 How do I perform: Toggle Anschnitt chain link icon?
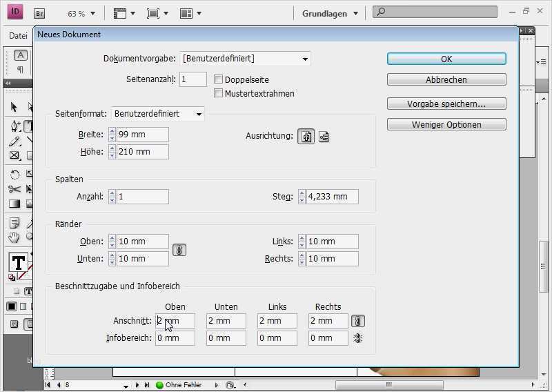[357, 321]
